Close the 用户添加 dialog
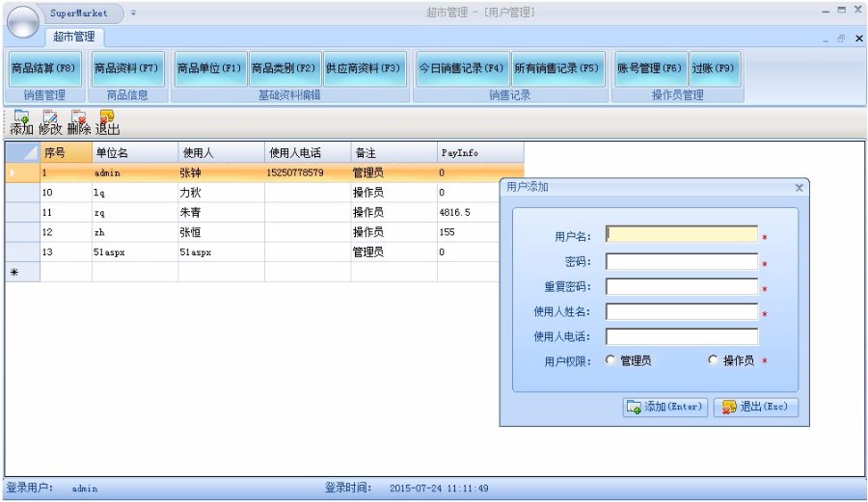This screenshot has height=502, width=868. [x=799, y=188]
